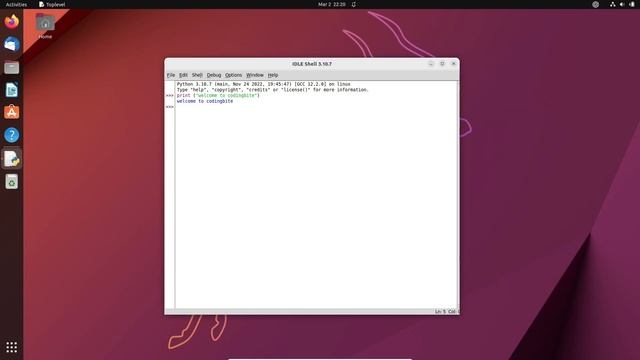This screenshot has height=360, width=640.
Task: Open the clock and calendar in top bar
Action: tap(332, 4)
